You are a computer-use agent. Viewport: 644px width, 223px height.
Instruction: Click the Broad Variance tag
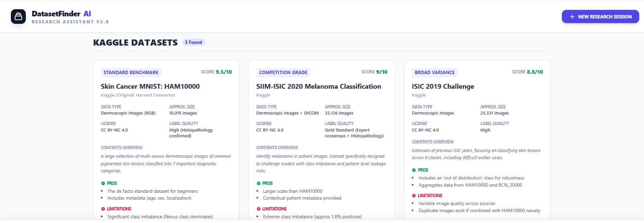coord(435,73)
